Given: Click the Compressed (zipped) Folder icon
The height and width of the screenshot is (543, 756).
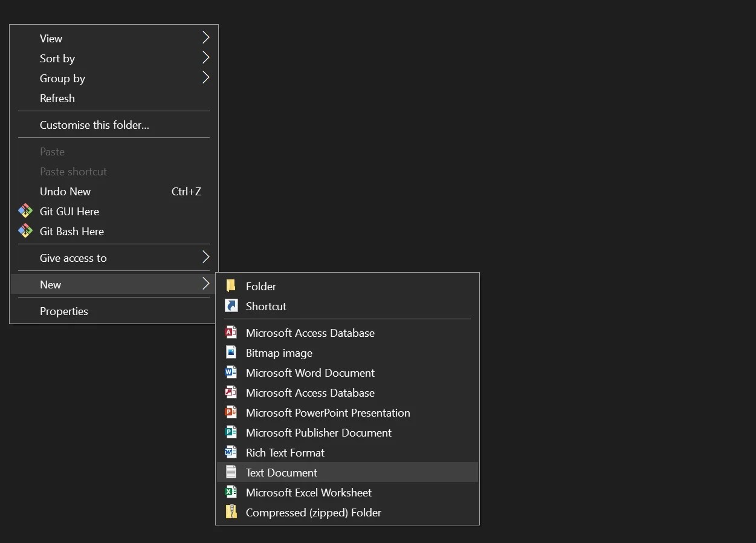Looking at the screenshot, I should point(231,512).
